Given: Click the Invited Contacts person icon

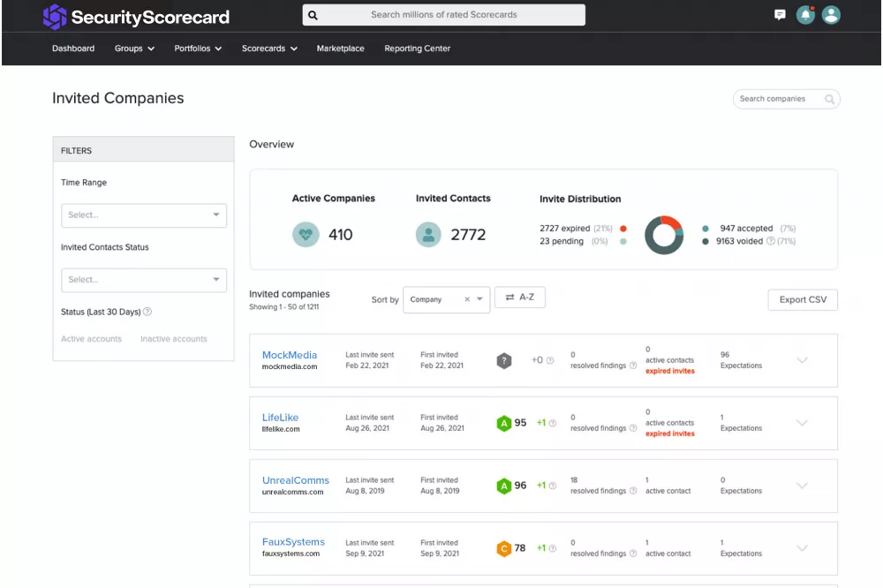Looking at the screenshot, I should [428, 234].
